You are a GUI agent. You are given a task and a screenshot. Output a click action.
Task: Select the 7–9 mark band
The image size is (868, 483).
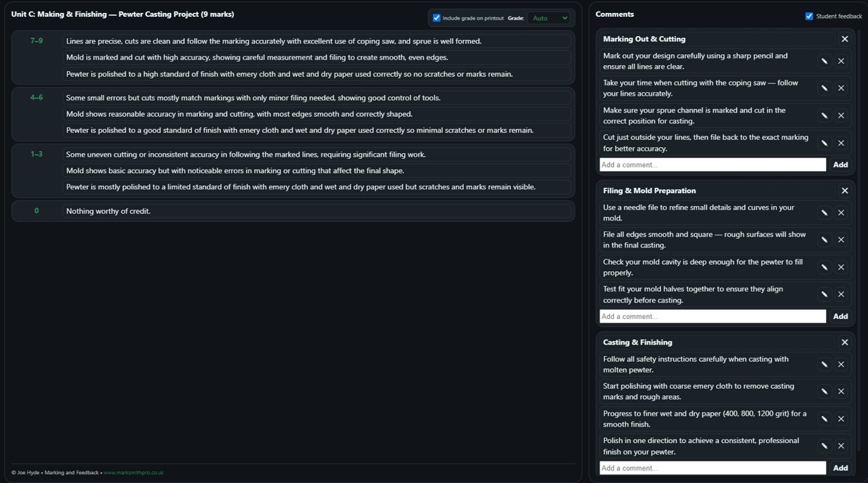[x=37, y=41]
